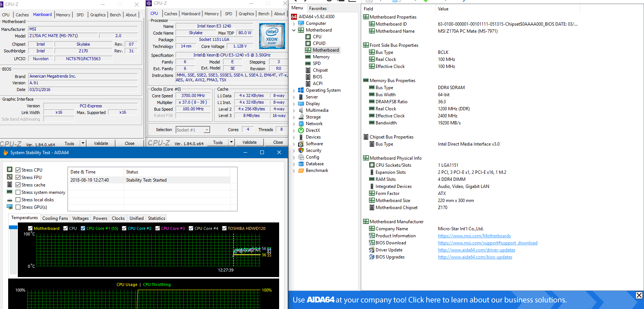
Task: Toggle TOSHIBA HDWD120 graph checkbox
Action: pyautogui.click(x=224, y=228)
